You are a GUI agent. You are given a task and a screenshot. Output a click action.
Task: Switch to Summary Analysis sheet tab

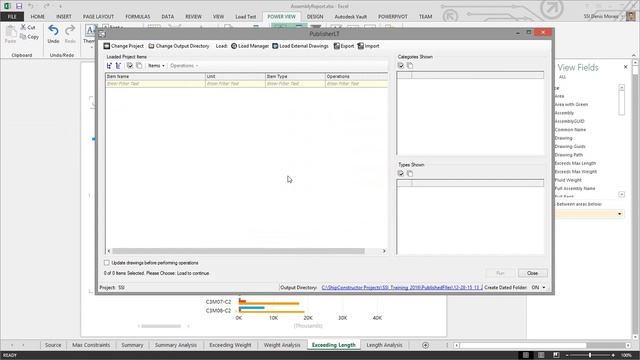(176, 345)
